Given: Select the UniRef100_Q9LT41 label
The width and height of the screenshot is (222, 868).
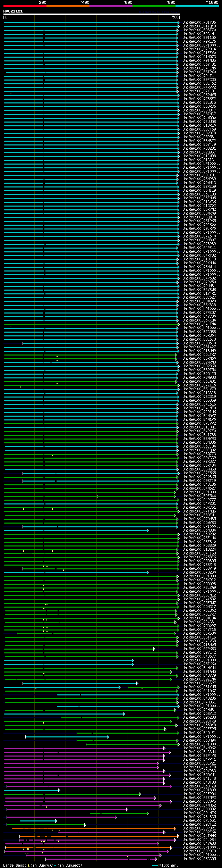Looking at the screenshot, I should pyautogui.click(x=199, y=76).
